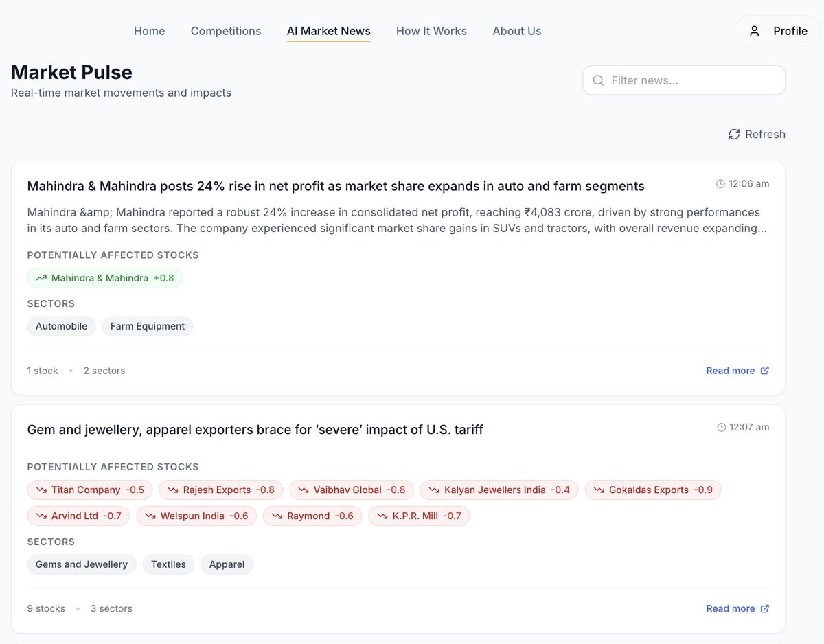The image size is (824, 644).
Task: Open the How It Works page
Action: point(431,31)
